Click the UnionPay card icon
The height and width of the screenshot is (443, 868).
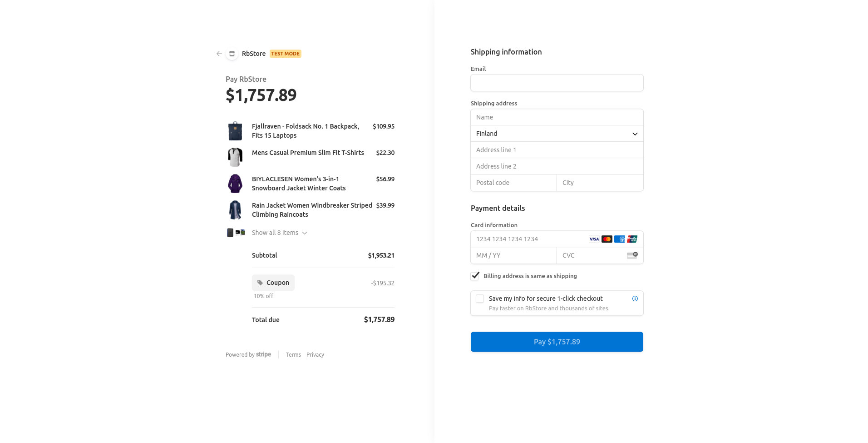click(x=633, y=239)
